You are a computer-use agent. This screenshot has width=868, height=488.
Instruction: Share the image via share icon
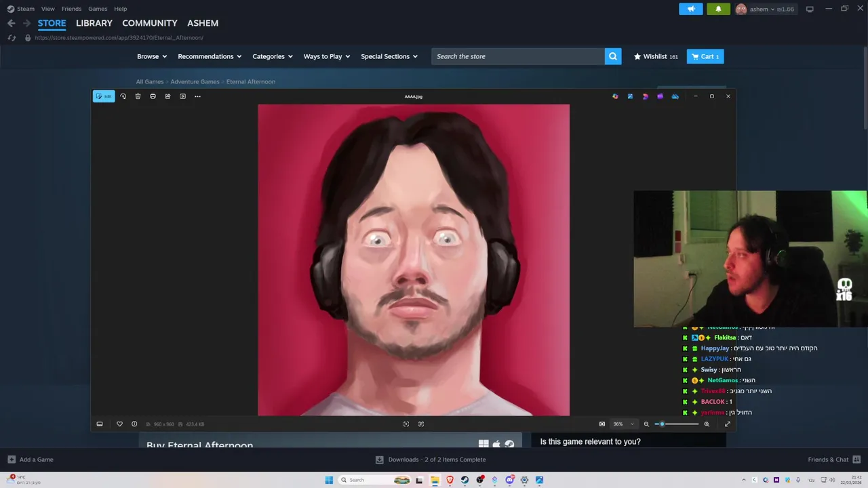click(167, 96)
